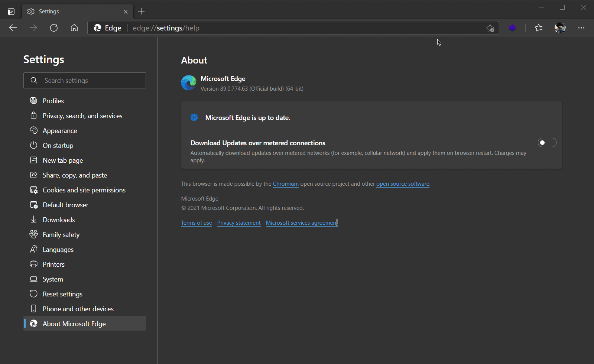Open the Profiles settings section
The image size is (594, 364).
tap(85, 101)
